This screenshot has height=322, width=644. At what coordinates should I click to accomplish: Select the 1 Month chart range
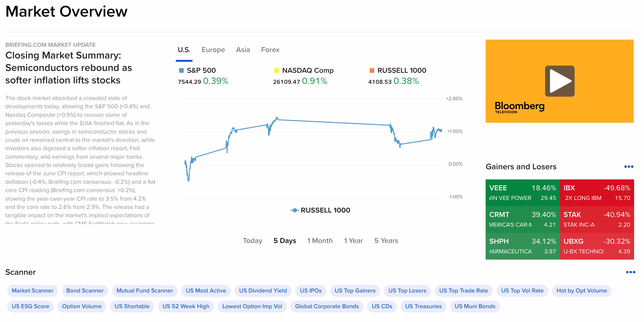[320, 240]
